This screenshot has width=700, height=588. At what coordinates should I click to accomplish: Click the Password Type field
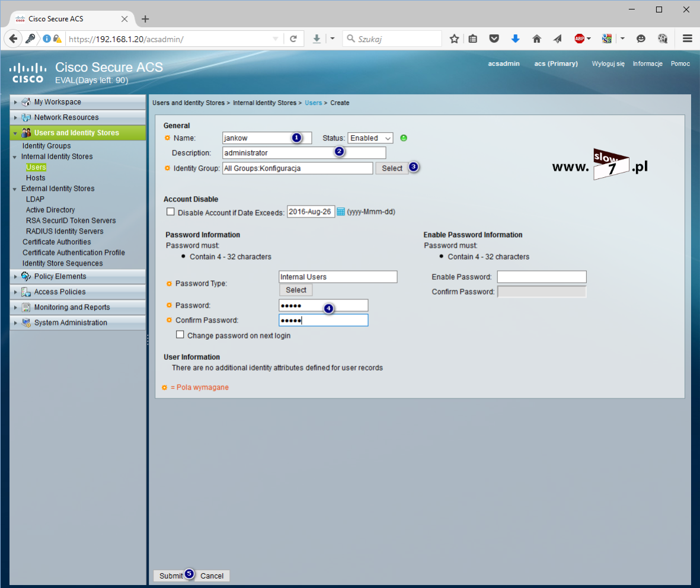(x=338, y=277)
